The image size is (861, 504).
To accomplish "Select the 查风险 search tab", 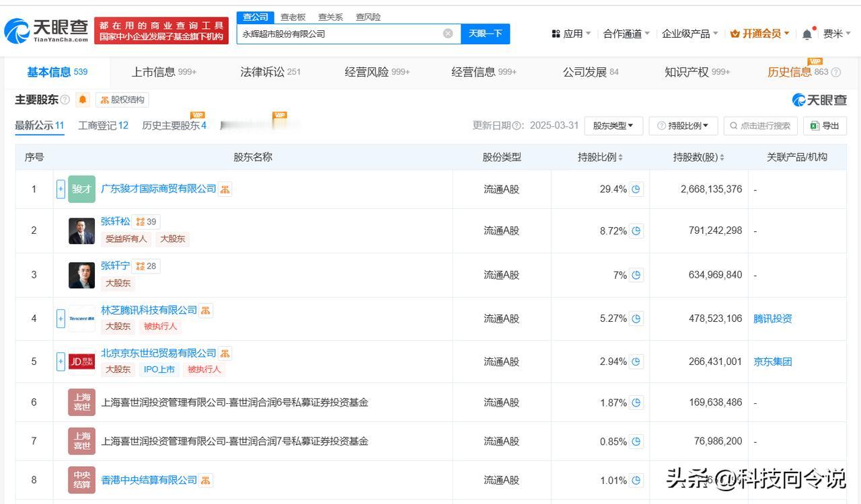I will click(x=368, y=17).
